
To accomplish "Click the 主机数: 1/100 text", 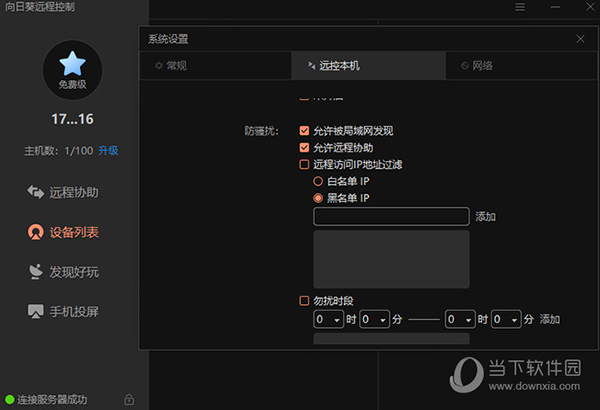I will (x=59, y=150).
